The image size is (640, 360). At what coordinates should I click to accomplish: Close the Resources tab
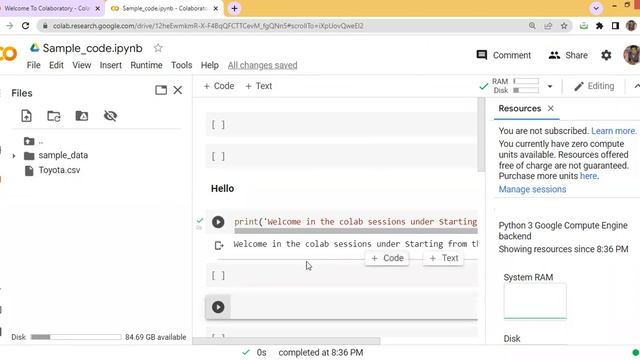[551, 109]
